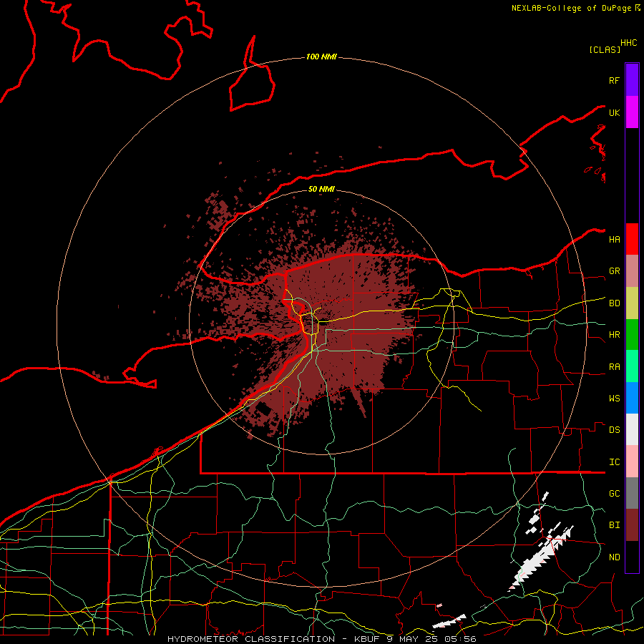Click the BI legend label
Screen dimensions: 644x644
pyautogui.click(x=614, y=525)
